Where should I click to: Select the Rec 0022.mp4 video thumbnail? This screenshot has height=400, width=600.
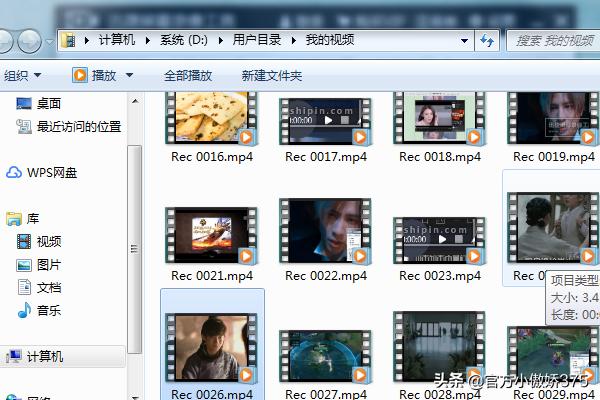tap(325, 231)
